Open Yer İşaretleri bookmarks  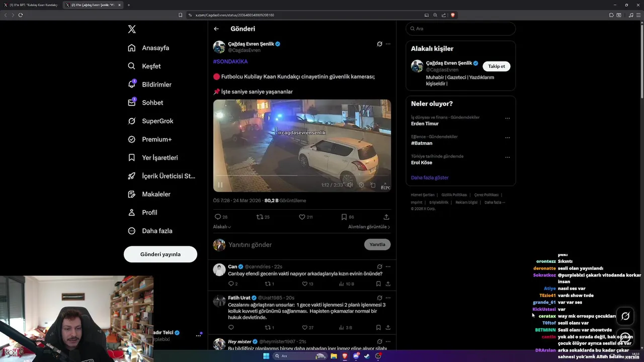[x=153, y=157]
